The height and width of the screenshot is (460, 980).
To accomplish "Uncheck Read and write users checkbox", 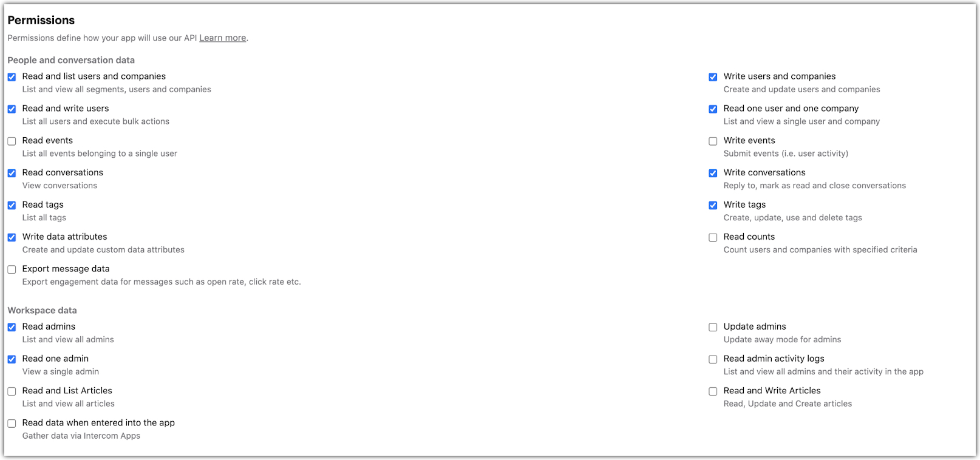I will [12, 109].
